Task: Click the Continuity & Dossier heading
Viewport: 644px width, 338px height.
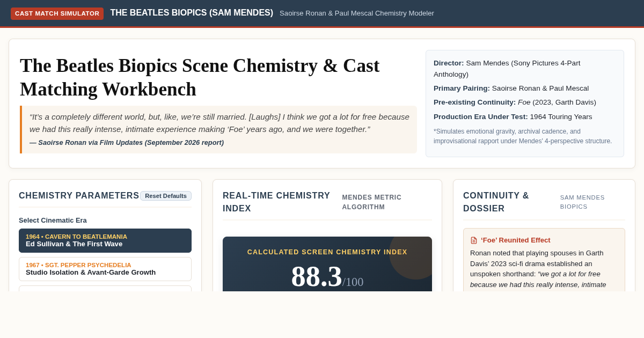Action: pos(496,202)
